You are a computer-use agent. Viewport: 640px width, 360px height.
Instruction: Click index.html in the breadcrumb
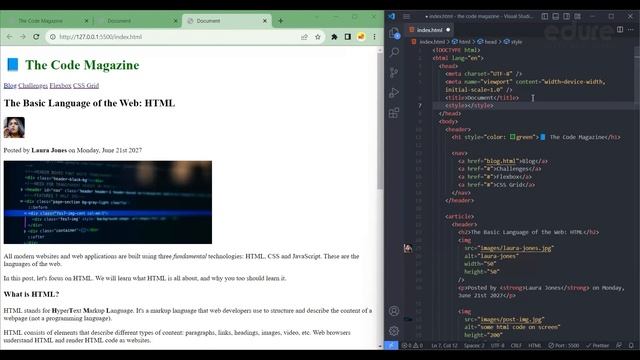[432, 42]
